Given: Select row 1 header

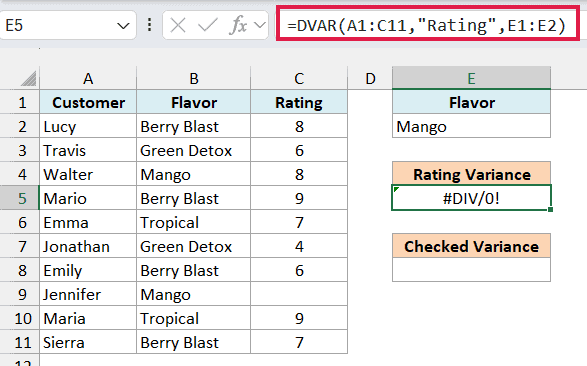Looking at the screenshot, I should (19, 103).
